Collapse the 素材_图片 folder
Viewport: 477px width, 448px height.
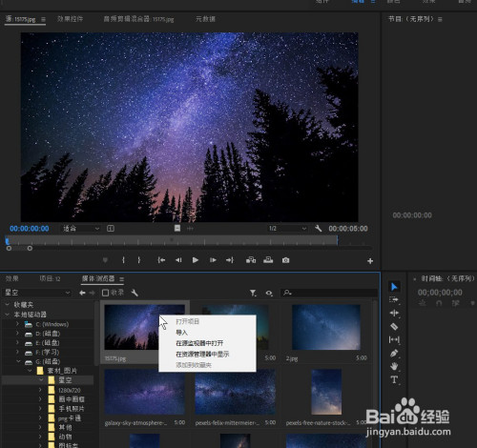pos(30,371)
